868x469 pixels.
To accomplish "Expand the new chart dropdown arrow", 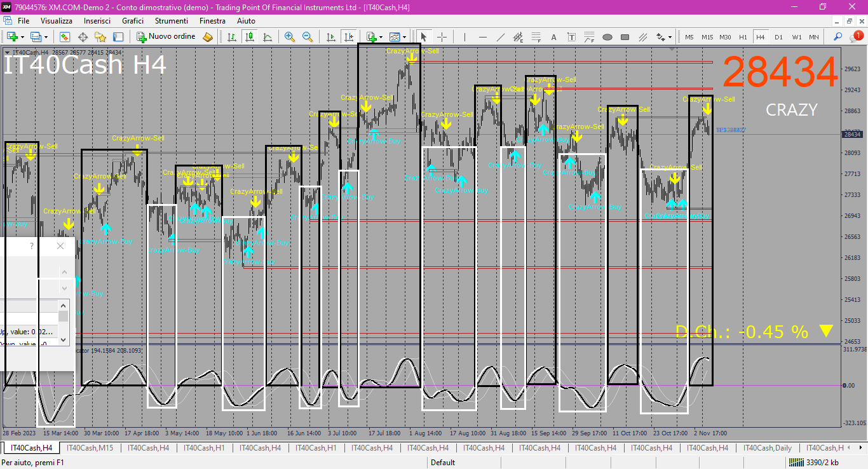I will pos(22,37).
